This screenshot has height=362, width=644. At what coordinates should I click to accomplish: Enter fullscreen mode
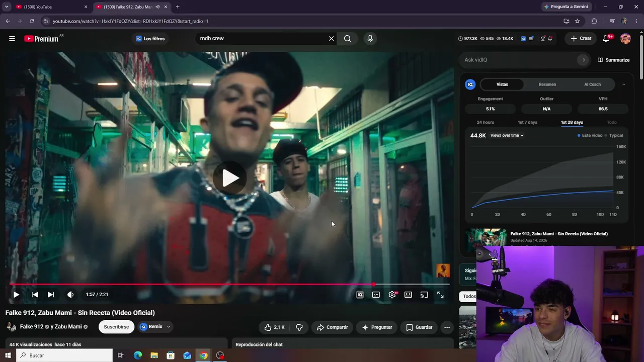coord(440,295)
